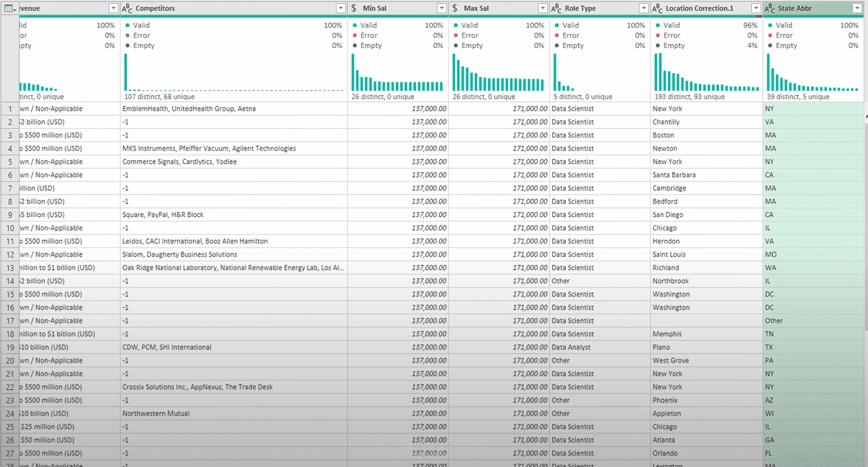Click the currency type icon on Min Sal
This screenshot has width=868, height=467.
[354, 8]
